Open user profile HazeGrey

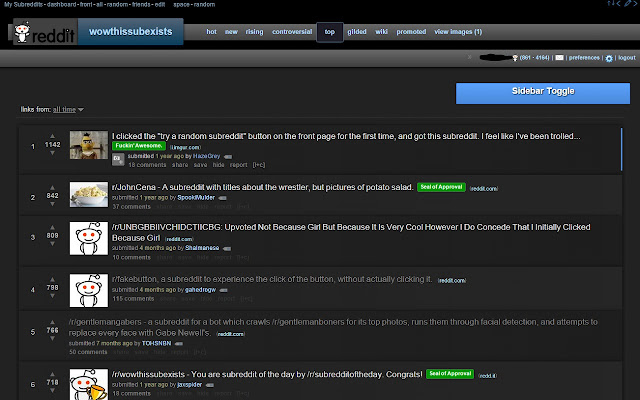pos(207,156)
